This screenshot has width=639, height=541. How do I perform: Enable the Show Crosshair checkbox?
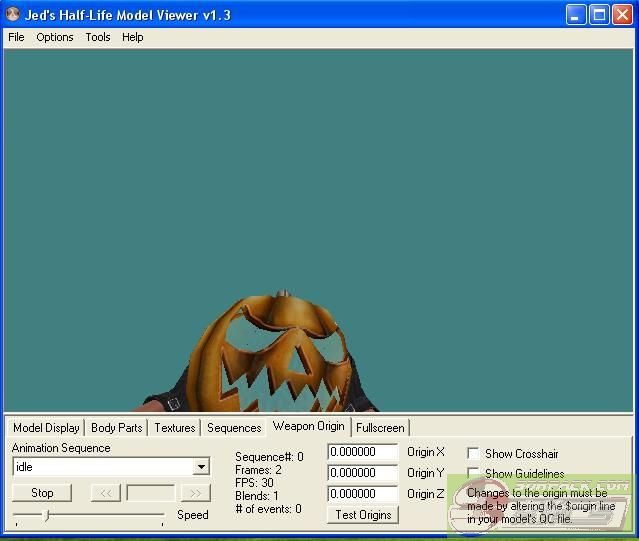click(473, 453)
